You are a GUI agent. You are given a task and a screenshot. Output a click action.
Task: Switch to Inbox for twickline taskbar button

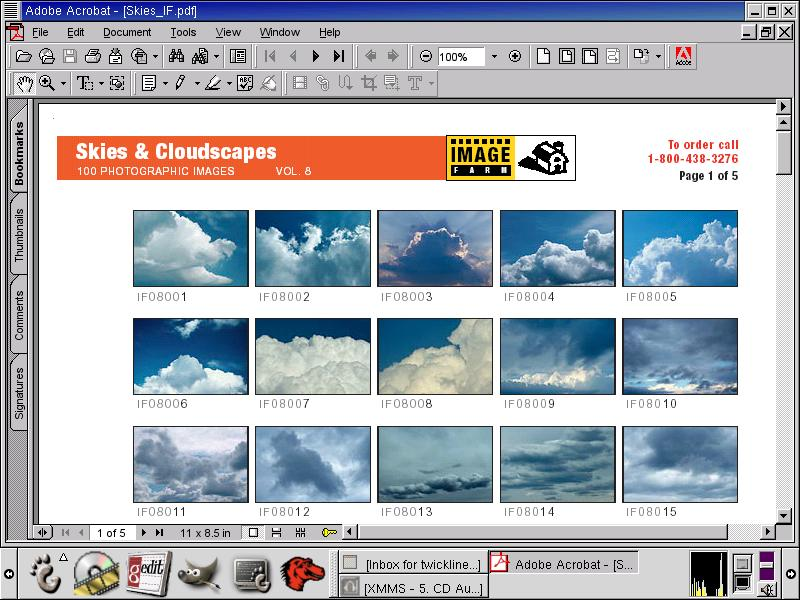pyautogui.click(x=413, y=564)
